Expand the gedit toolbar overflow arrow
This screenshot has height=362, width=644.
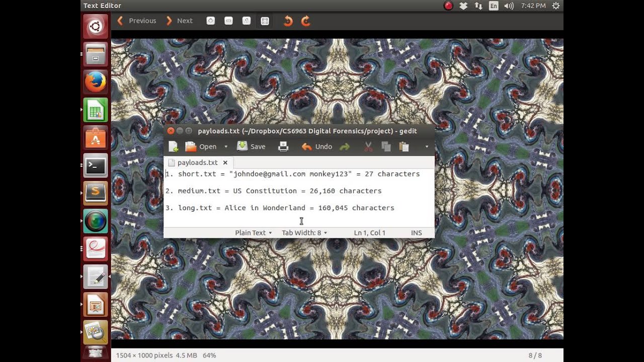point(427,147)
